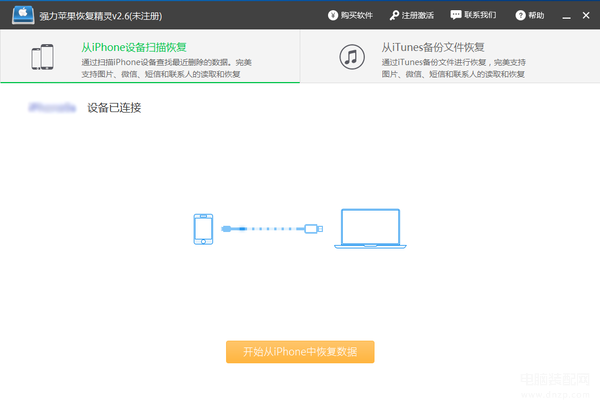Screen dimensions: 600x408
Task: Open the 帮助 help menu
Action: (530, 15)
